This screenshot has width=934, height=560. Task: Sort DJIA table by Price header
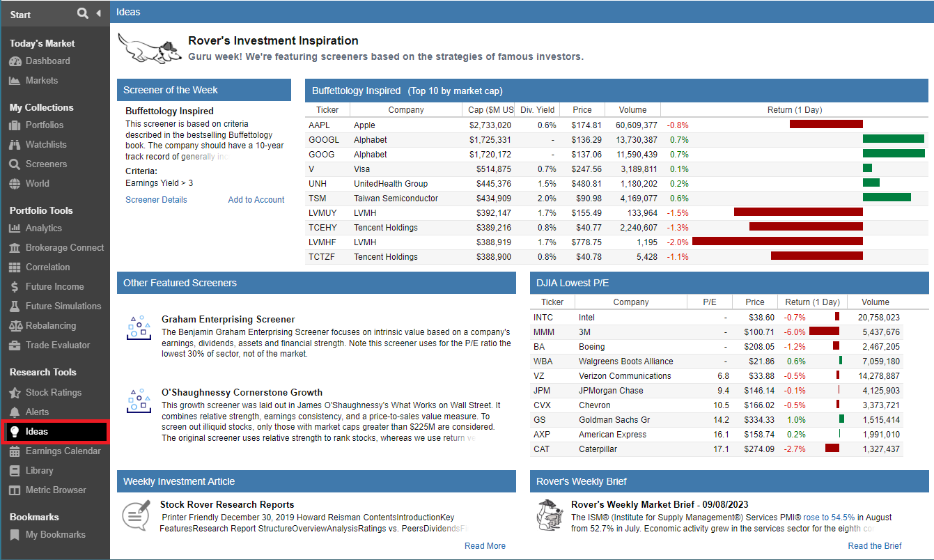pos(755,302)
